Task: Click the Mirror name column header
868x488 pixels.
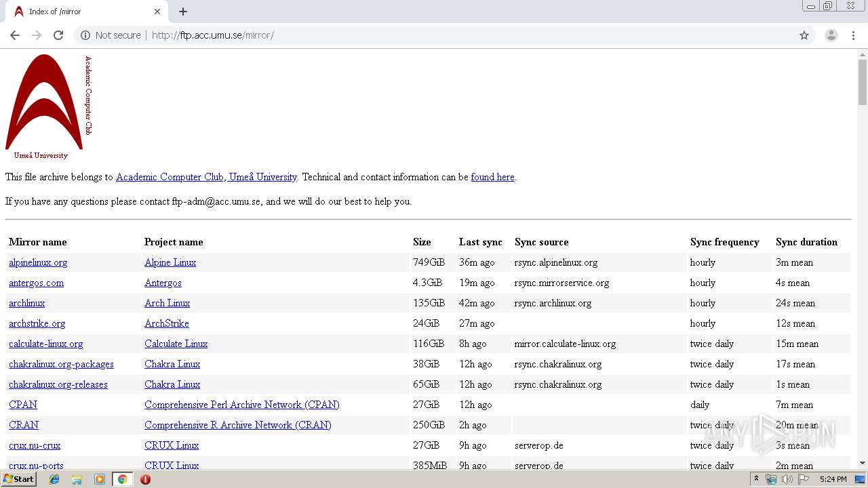Action: pos(37,242)
